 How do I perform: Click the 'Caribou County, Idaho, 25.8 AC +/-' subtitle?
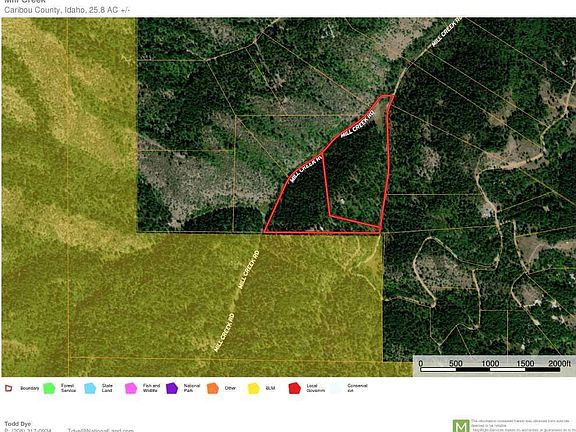click(67, 10)
